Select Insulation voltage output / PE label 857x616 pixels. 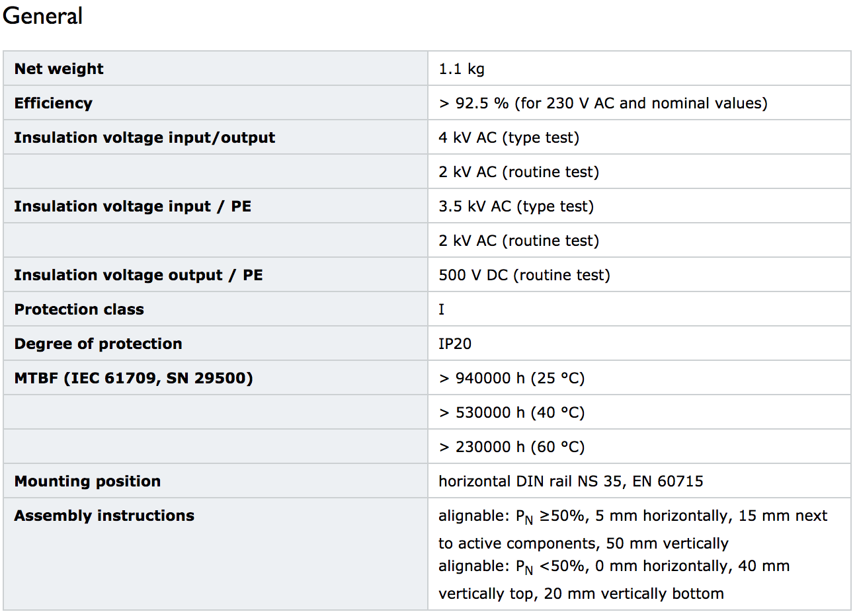(139, 275)
